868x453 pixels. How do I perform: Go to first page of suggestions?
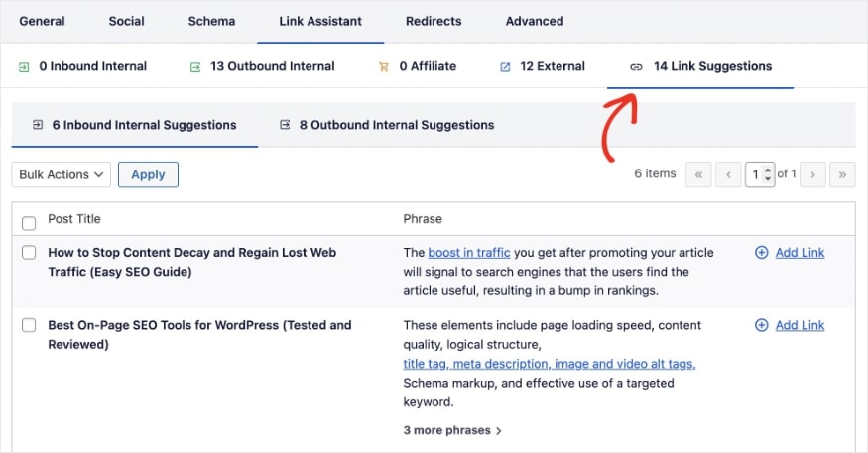[698, 174]
